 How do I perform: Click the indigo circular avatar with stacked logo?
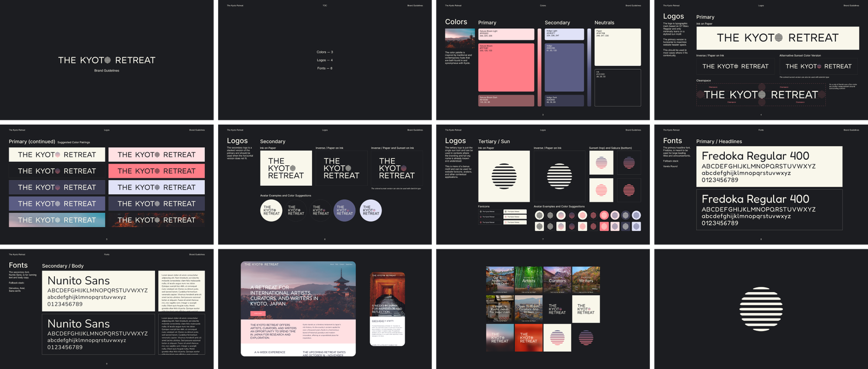[x=344, y=211]
